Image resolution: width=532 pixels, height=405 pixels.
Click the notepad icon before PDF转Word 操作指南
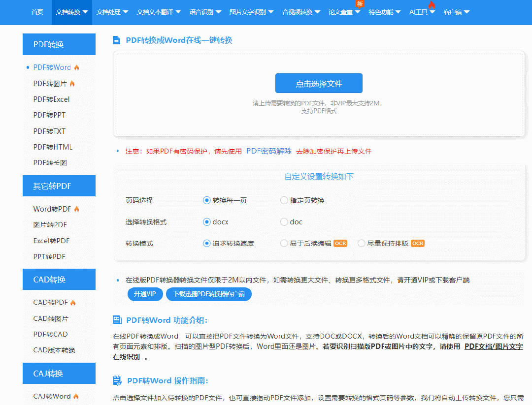click(117, 380)
